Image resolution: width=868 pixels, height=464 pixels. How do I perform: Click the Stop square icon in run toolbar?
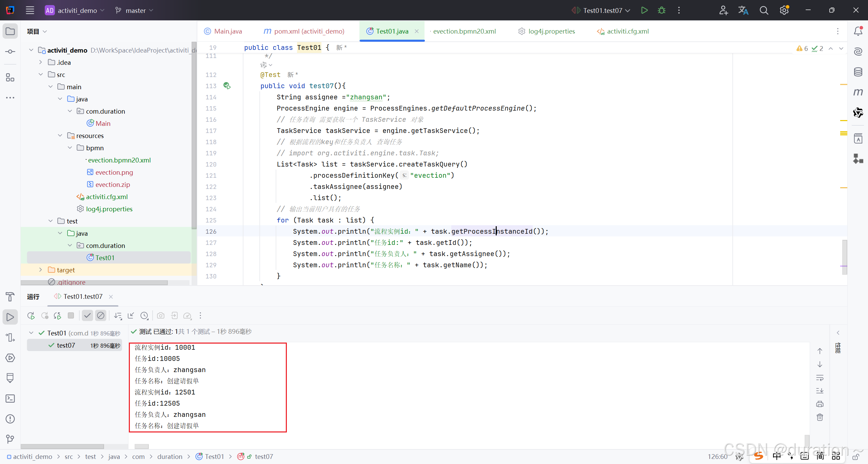71,316
